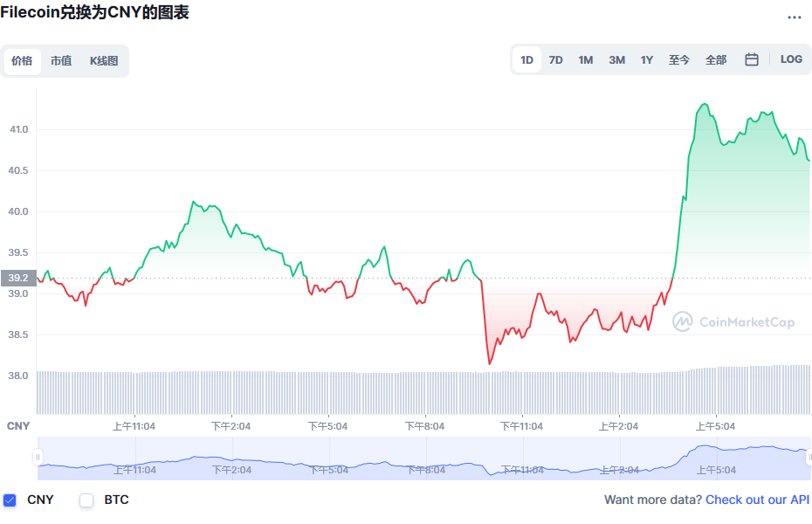Click the 38.0 y-axis label

18,376
